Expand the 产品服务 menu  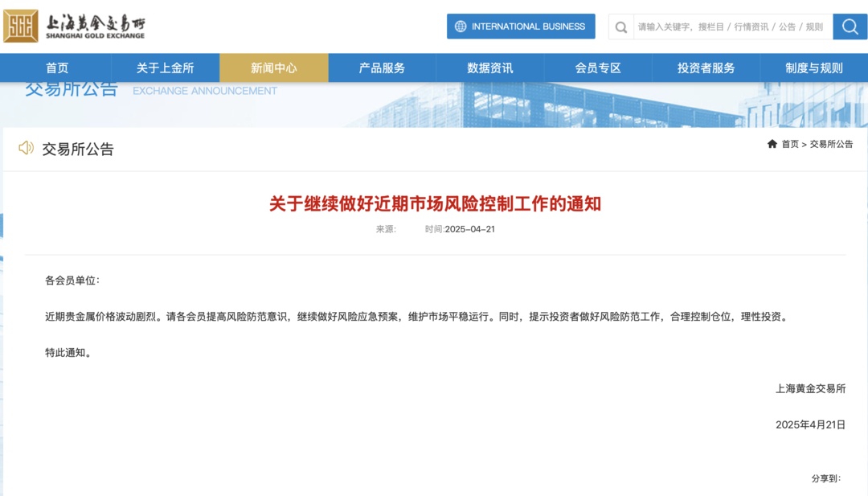[383, 68]
